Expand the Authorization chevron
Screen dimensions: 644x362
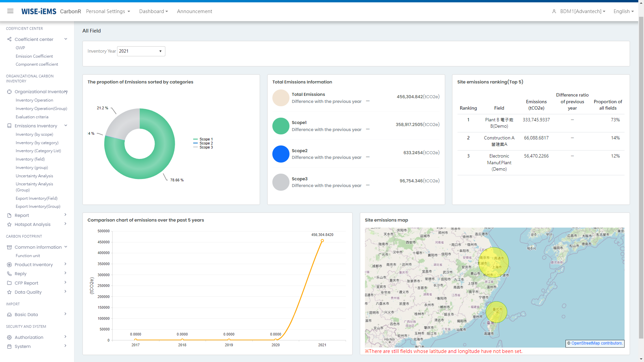[x=65, y=337]
